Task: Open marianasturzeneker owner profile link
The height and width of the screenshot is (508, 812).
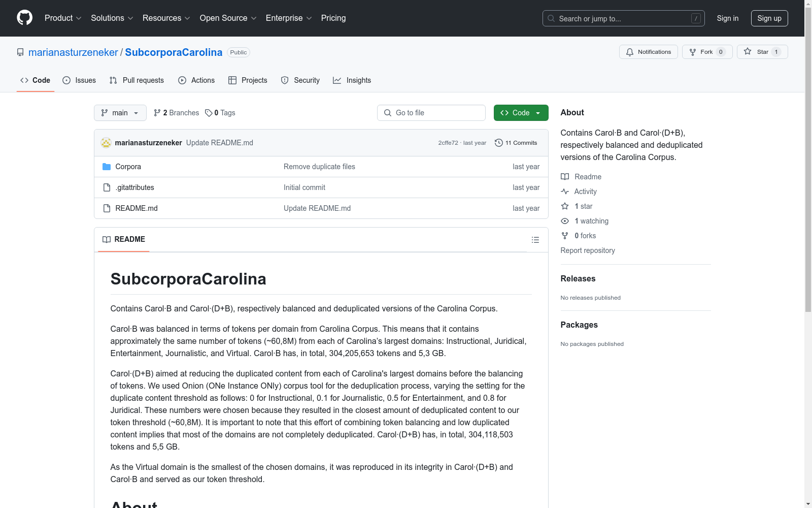Action: pos(73,52)
